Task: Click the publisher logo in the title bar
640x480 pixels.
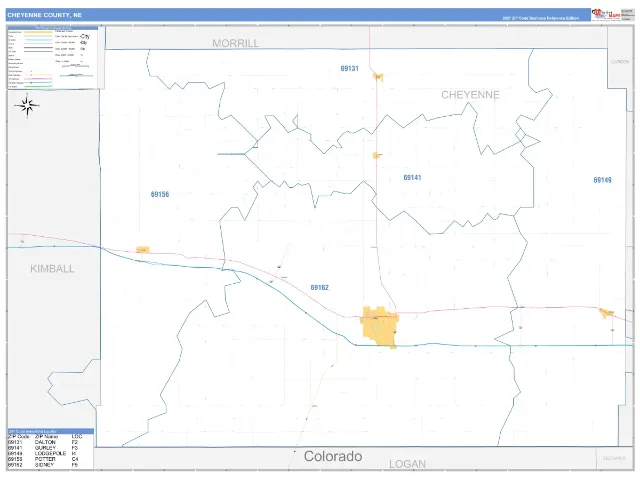Action: pos(606,14)
